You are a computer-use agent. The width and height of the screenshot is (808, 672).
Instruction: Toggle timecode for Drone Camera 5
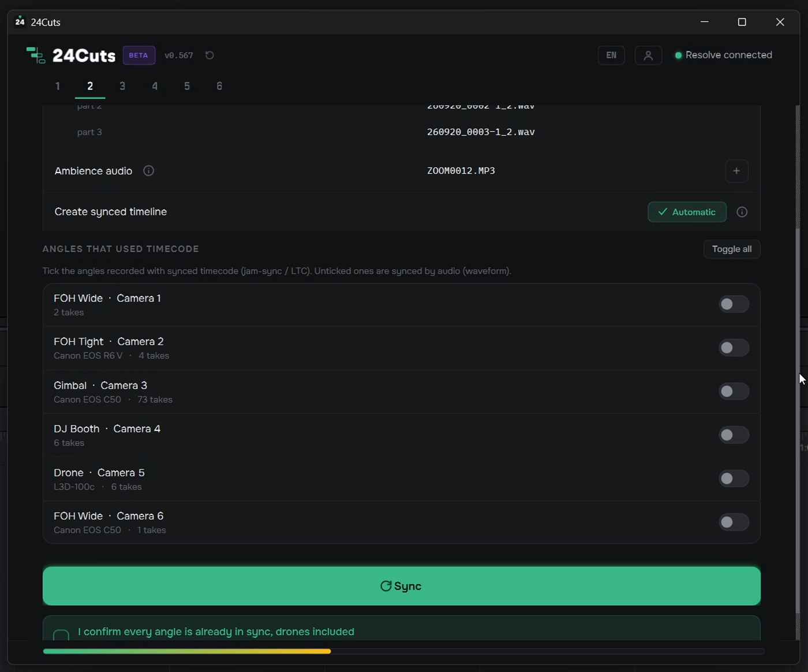point(734,479)
